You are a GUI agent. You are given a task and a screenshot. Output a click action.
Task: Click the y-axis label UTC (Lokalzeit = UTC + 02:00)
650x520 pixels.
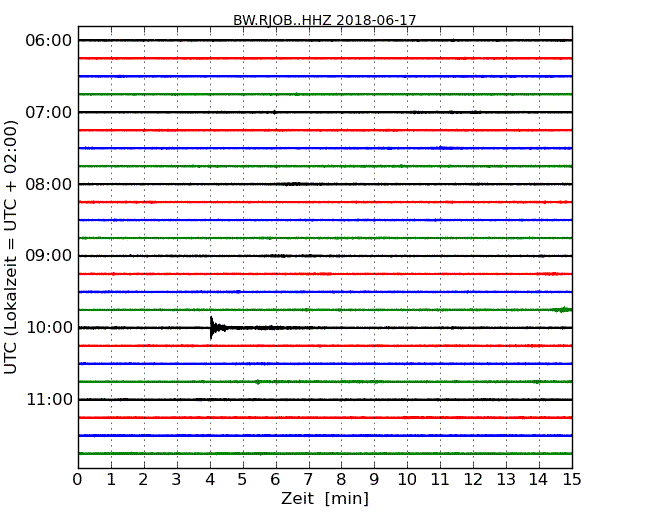[x=11, y=247]
